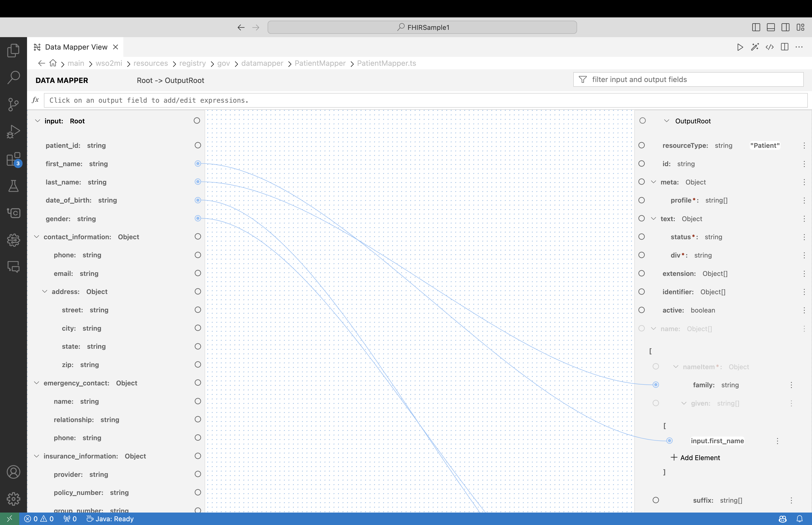The image size is (812, 525).
Task: Open the Explorer view in activity bar
Action: pyautogui.click(x=13, y=51)
